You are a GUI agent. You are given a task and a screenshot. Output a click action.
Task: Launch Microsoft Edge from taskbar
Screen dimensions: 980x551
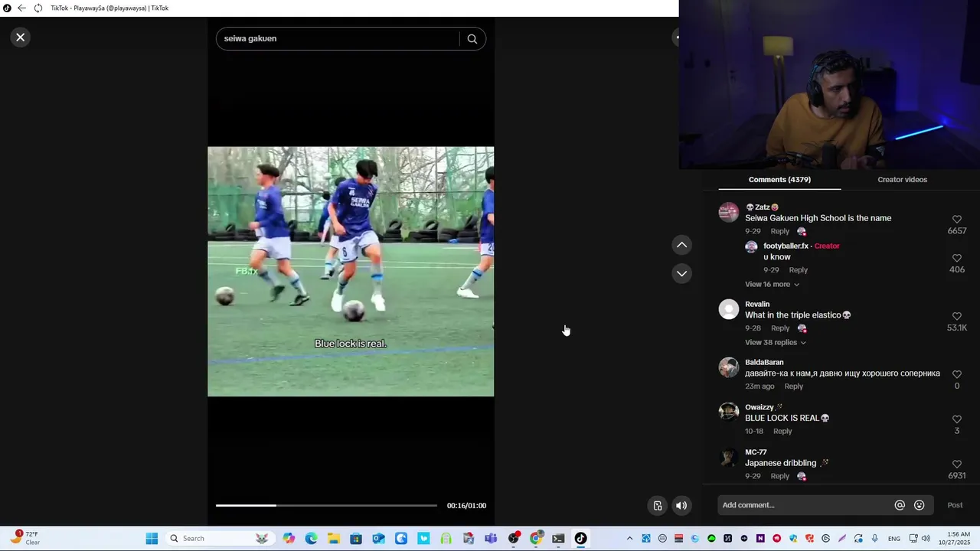coord(311,539)
